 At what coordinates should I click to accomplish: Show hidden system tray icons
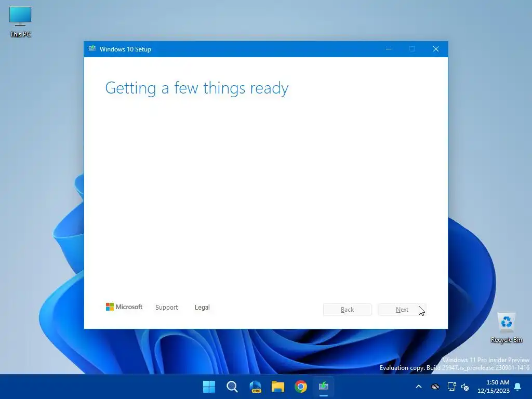pos(419,387)
